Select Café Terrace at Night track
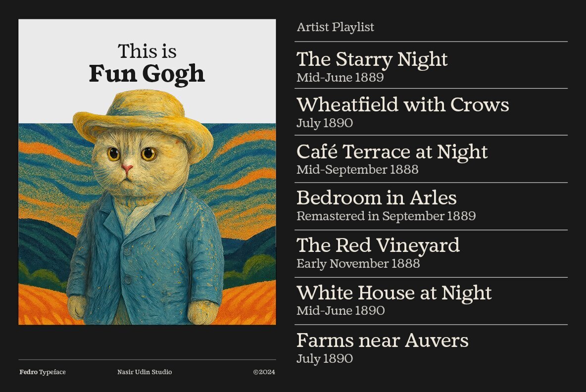586x392 pixels. coord(392,151)
